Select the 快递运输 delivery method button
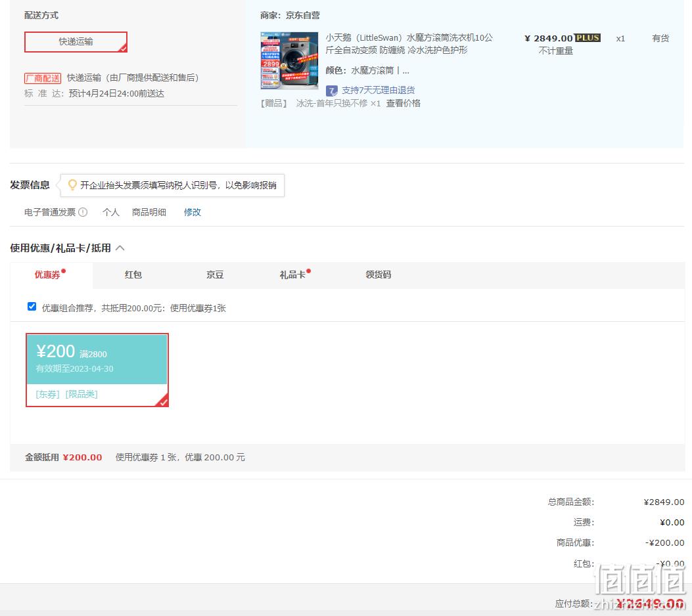The image size is (692, 616). (76, 42)
